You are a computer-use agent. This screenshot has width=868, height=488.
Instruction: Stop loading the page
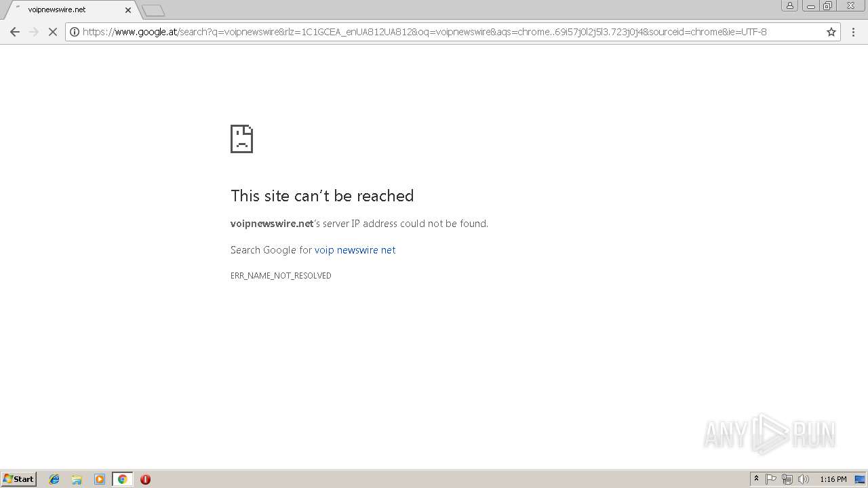pos(52,32)
